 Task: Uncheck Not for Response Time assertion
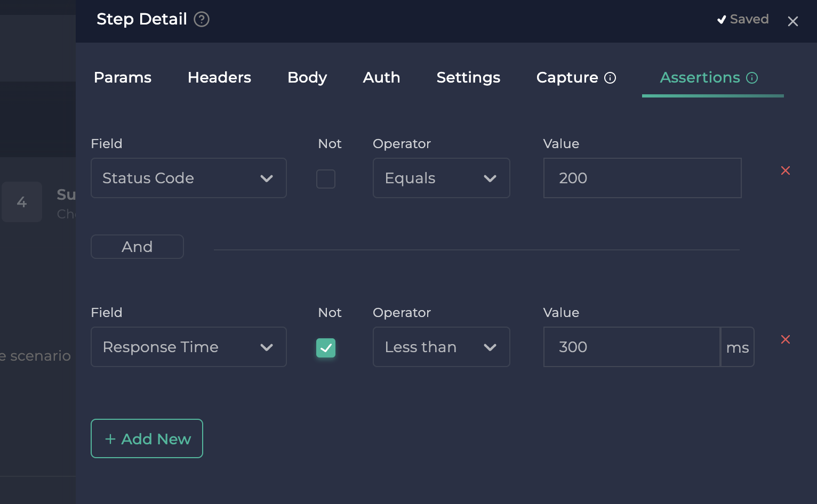click(326, 348)
